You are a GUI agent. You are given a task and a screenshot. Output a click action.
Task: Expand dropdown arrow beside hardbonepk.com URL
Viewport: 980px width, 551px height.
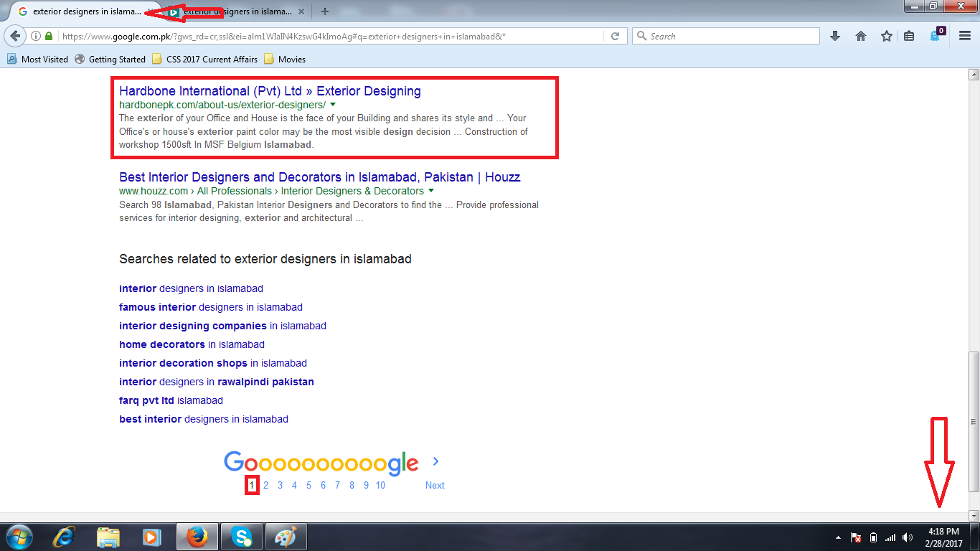coord(333,105)
